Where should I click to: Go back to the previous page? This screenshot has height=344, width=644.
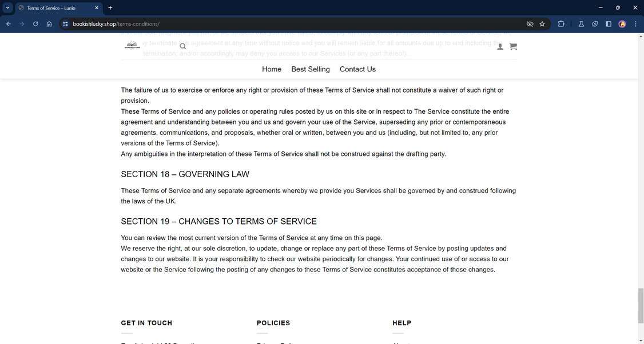(8, 24)
